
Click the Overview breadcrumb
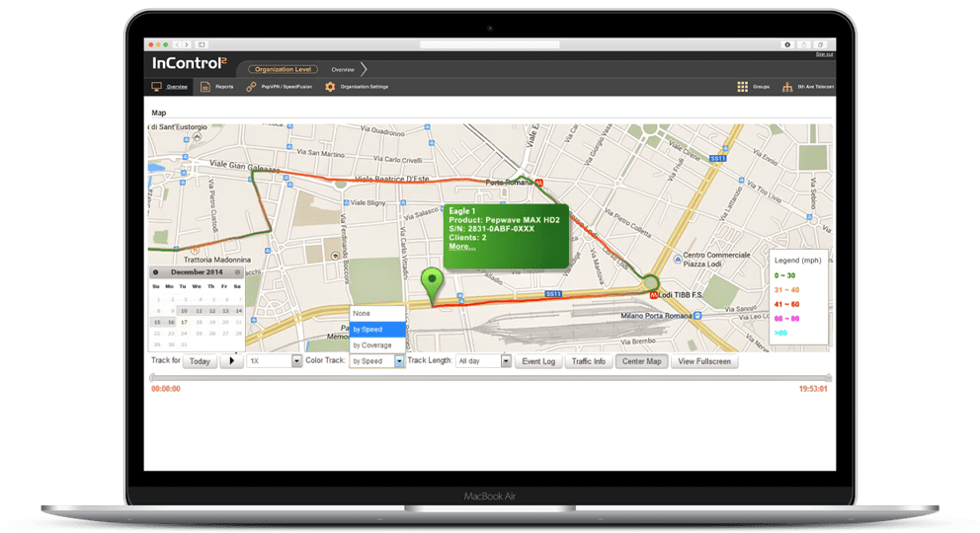(343, 69)
